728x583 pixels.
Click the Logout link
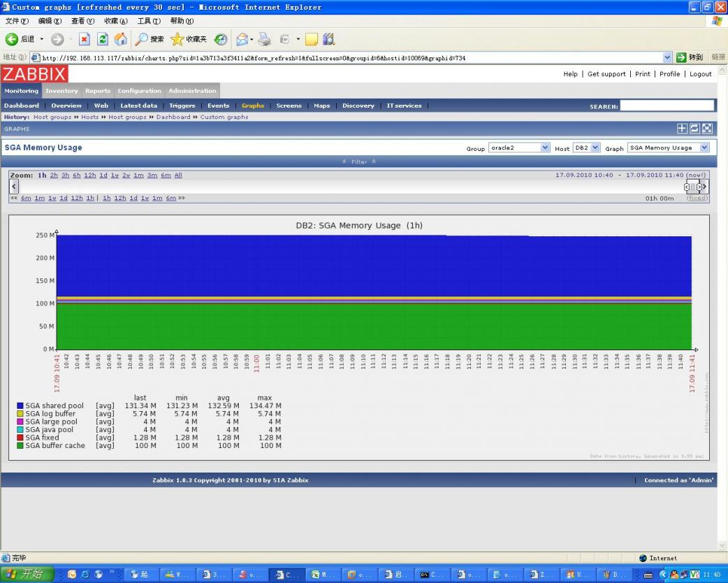click(x=701, y=74)
